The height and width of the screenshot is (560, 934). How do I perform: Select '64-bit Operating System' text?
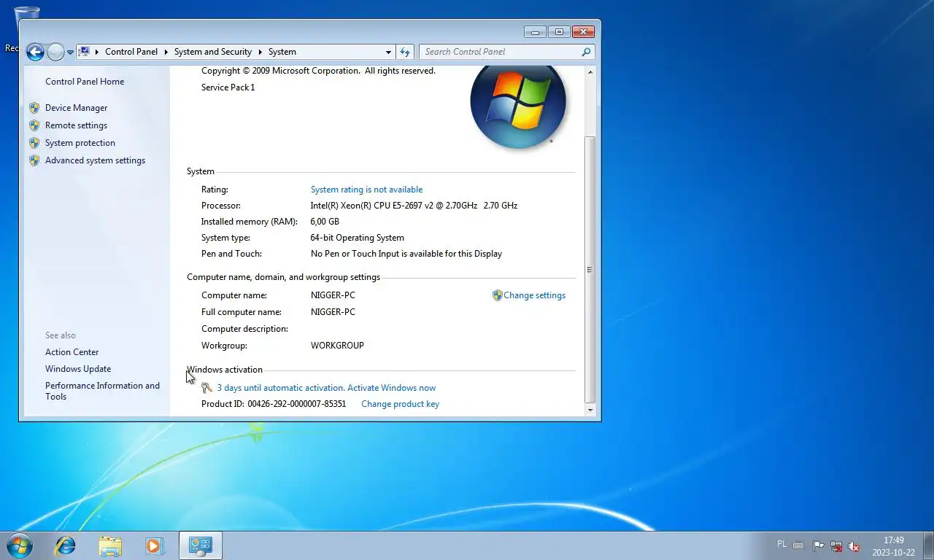tap(358, 238)
